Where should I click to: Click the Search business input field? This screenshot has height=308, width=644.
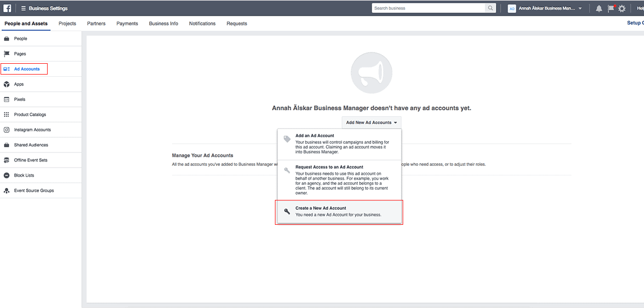[x=429, y=8]
